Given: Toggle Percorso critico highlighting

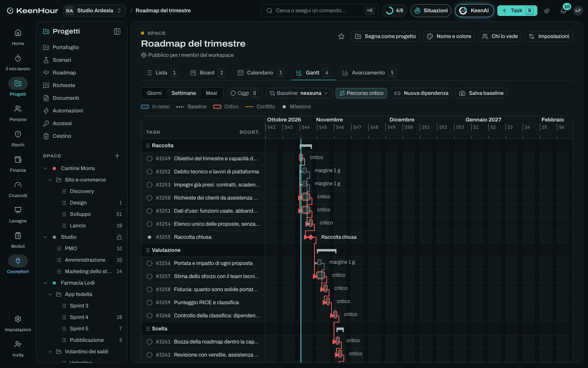Looking at the screenshot, I should [361, 93].
